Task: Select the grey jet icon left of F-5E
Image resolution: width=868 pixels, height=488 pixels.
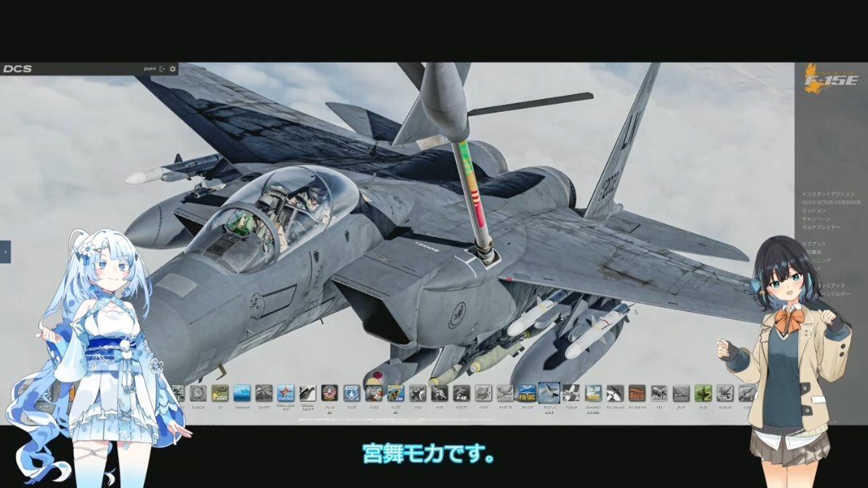Action: click(x=440, y=393)
